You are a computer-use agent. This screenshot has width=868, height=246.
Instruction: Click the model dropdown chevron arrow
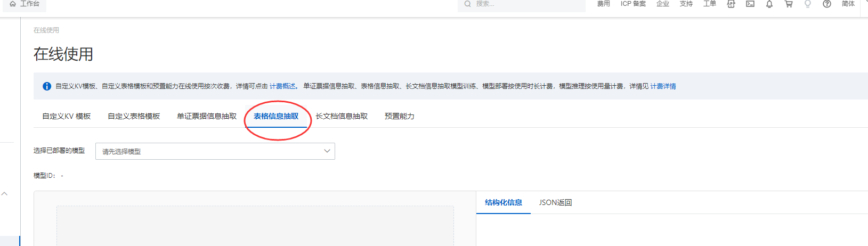(x=327, y=151)
